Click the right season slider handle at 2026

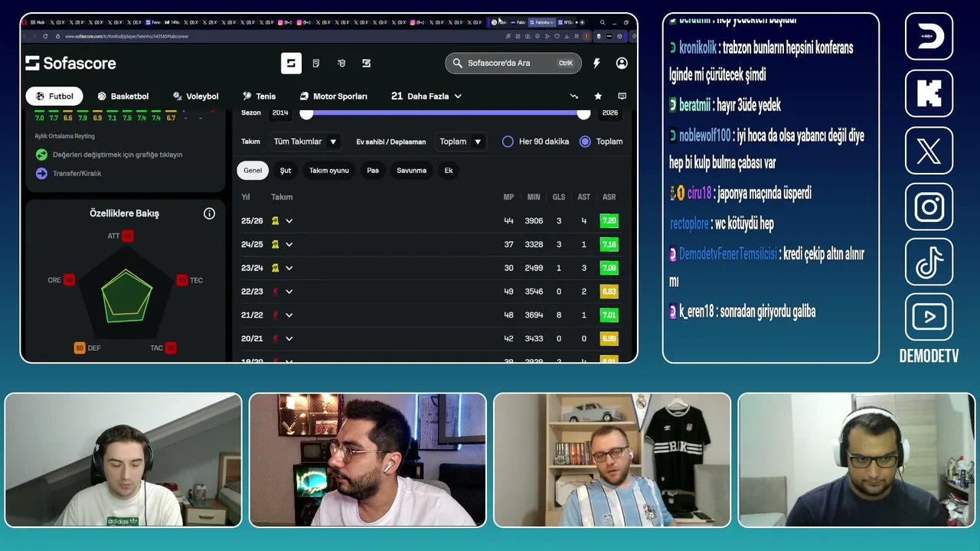(584, 113)
